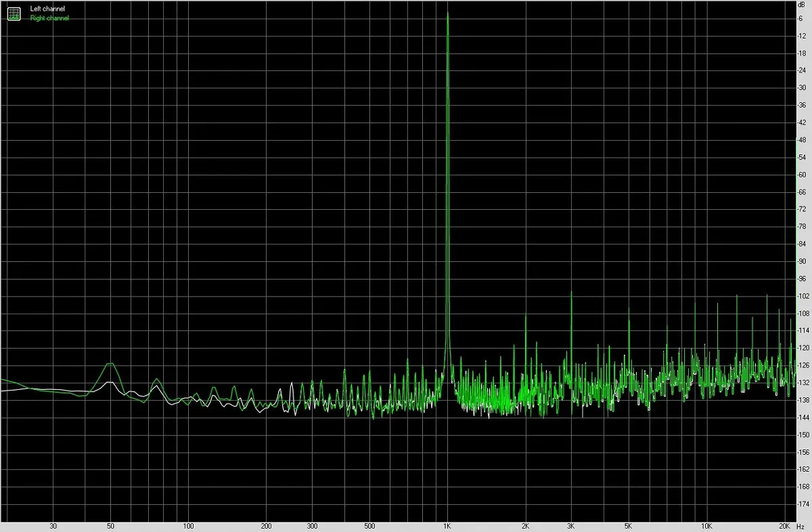The width and height of the screenshot is (812, 532).
Task: Click the "300" frequency axis label
Action: point(312,526)
